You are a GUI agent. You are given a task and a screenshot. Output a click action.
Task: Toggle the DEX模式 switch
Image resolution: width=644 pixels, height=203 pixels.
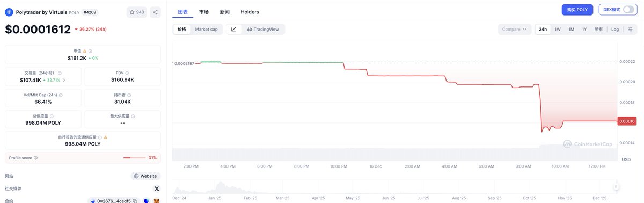(628, 10)
